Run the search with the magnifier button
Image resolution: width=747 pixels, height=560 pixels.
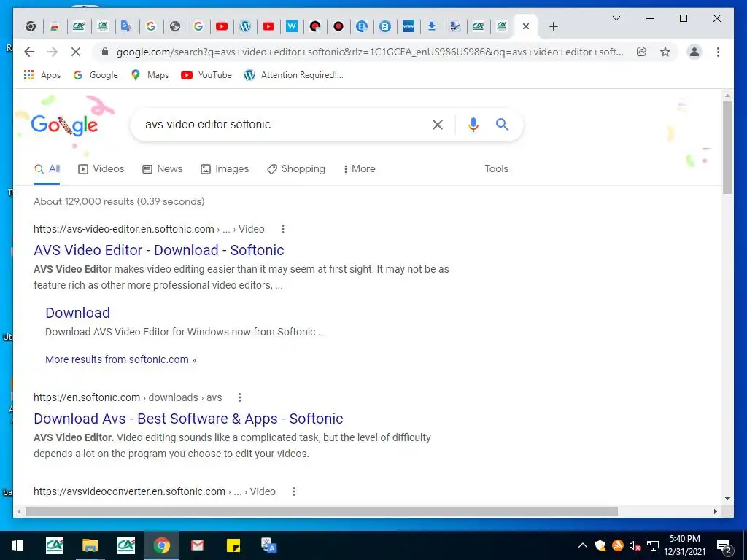[502, 125]
